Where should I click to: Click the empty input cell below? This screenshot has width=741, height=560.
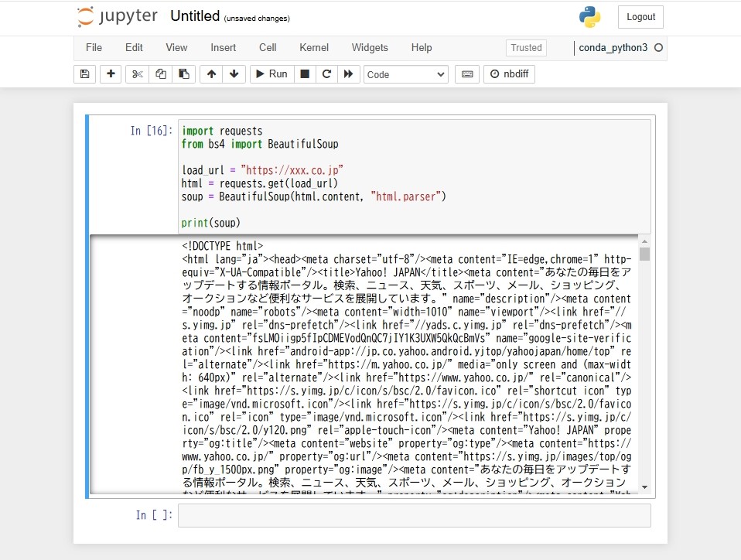pyautogui.click(x=415, y=516)
